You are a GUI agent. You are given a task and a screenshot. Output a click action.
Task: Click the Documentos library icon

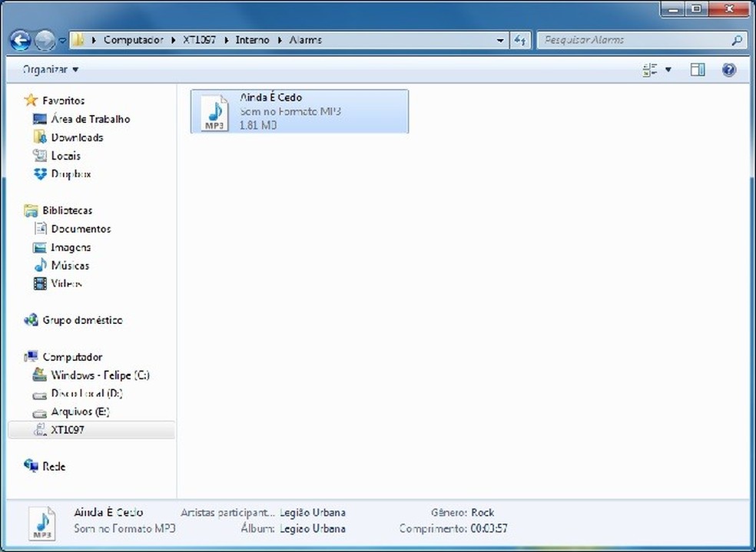click(x=40, y=228)
